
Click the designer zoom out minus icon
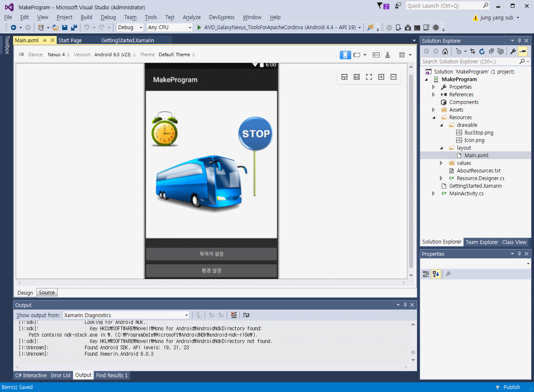coord(394,77)
